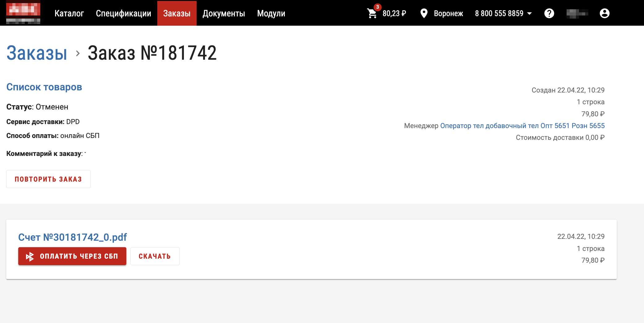This screenshot has height=323, width=644.
Task: Open the user account profile icon
Action: coord(604,13)
